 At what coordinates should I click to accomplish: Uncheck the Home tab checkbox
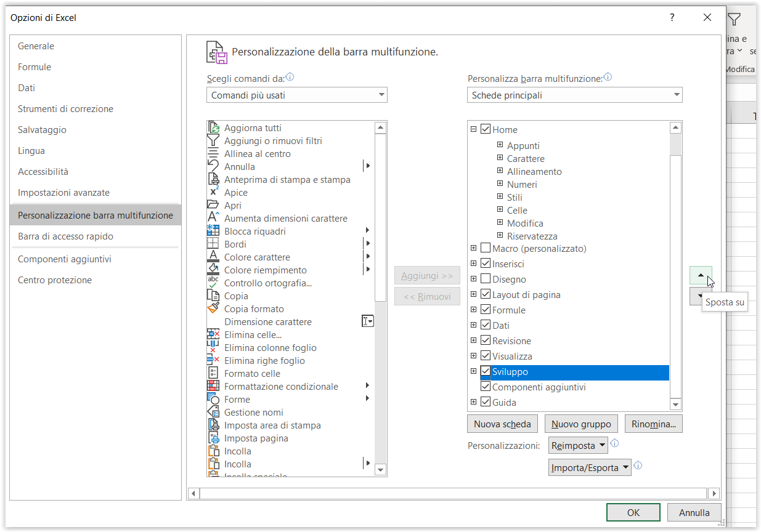(486, 129)
